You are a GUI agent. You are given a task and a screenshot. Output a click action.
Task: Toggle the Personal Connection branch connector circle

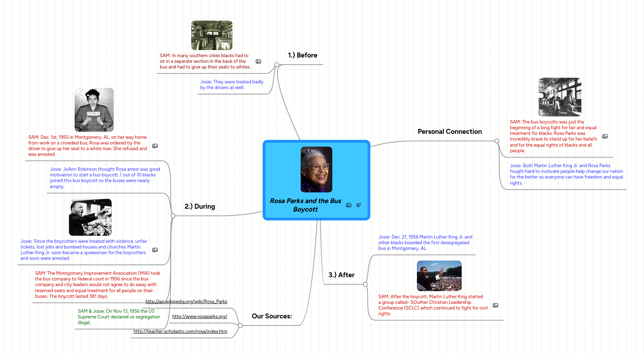tap(497, 141)
